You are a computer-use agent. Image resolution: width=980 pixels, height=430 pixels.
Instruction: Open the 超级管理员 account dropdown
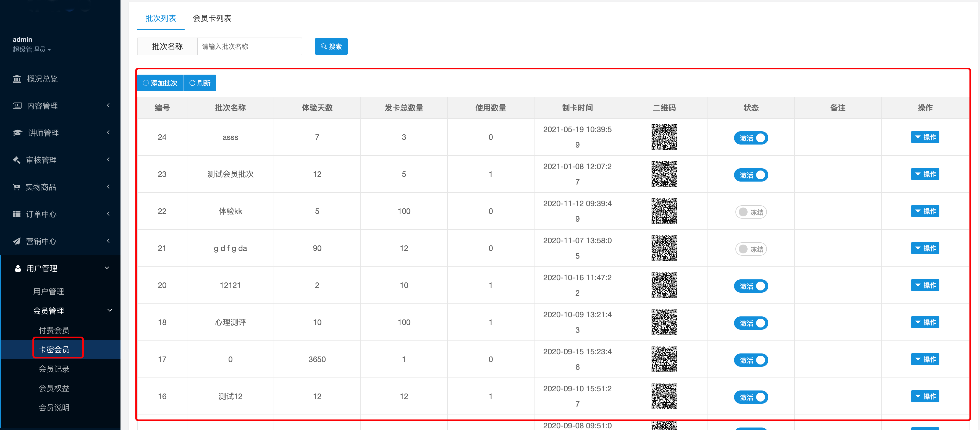[32, 49]
